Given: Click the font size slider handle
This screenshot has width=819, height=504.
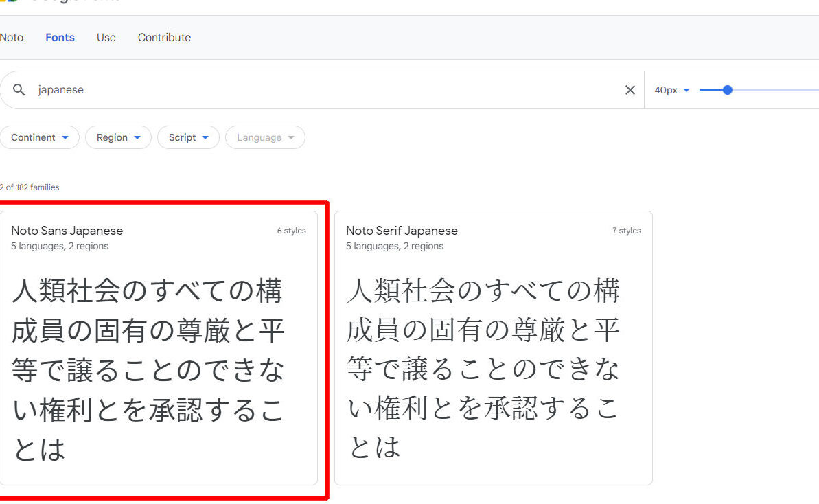Looking at the screenshot, I should click(x=728, y=90).
